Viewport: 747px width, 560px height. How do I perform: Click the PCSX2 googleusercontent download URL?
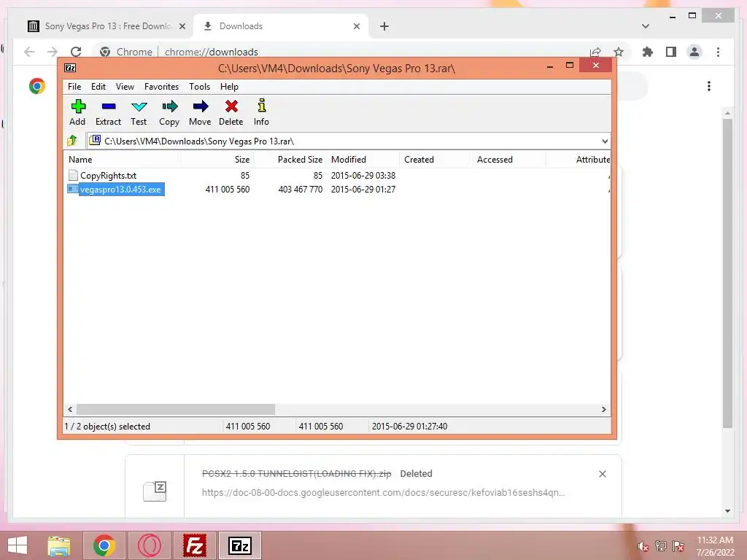(x=384, y=492)
